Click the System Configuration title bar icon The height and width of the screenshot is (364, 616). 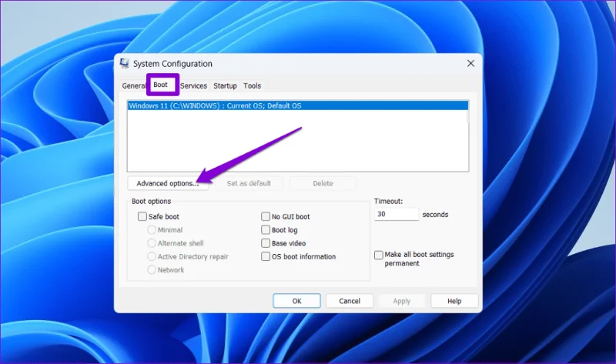click(125, 63)
